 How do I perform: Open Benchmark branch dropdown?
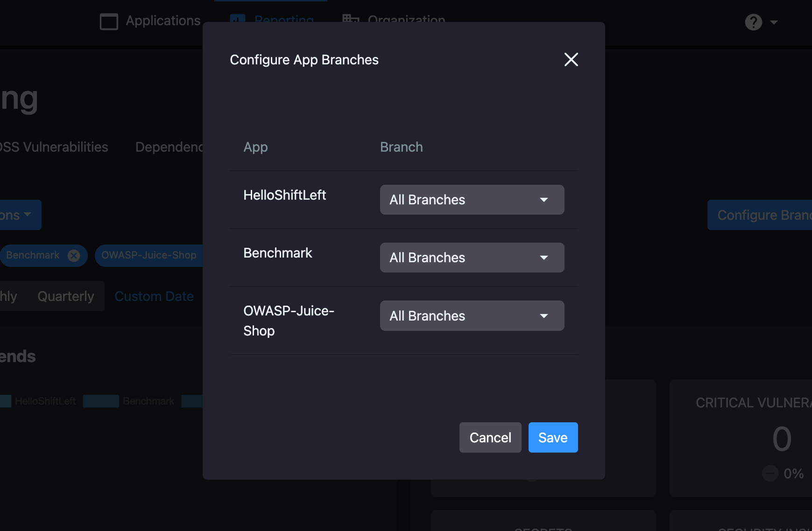pyautogui.click(x=472, y=258)
